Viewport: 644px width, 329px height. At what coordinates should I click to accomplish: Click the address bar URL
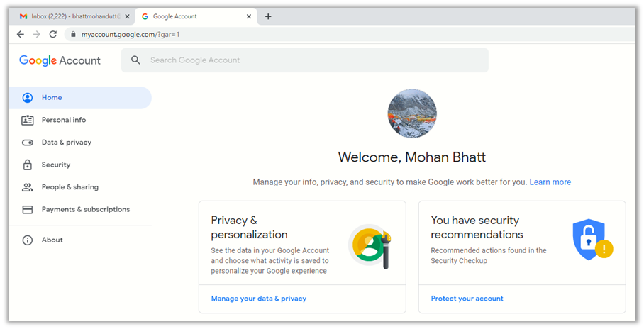click(x=131, y=35)
